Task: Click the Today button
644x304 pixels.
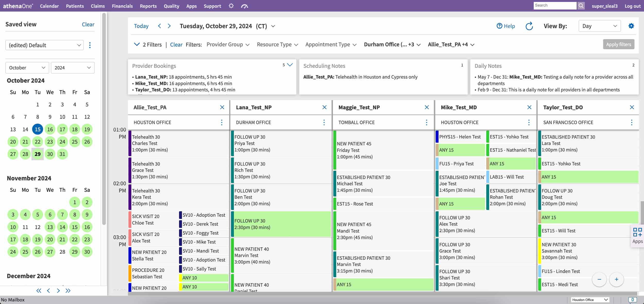Action: click(141, 26)
